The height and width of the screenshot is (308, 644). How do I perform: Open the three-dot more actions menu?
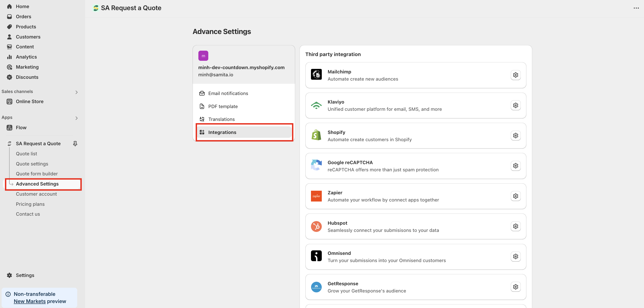(636, 8)
